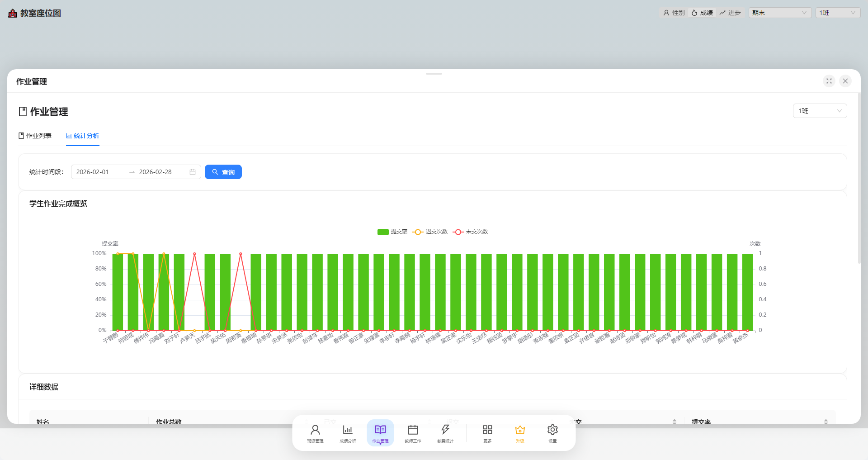Toggle the 性别 view mode
The width and height of the screenshot is (868, 460).
coord(674,13)
